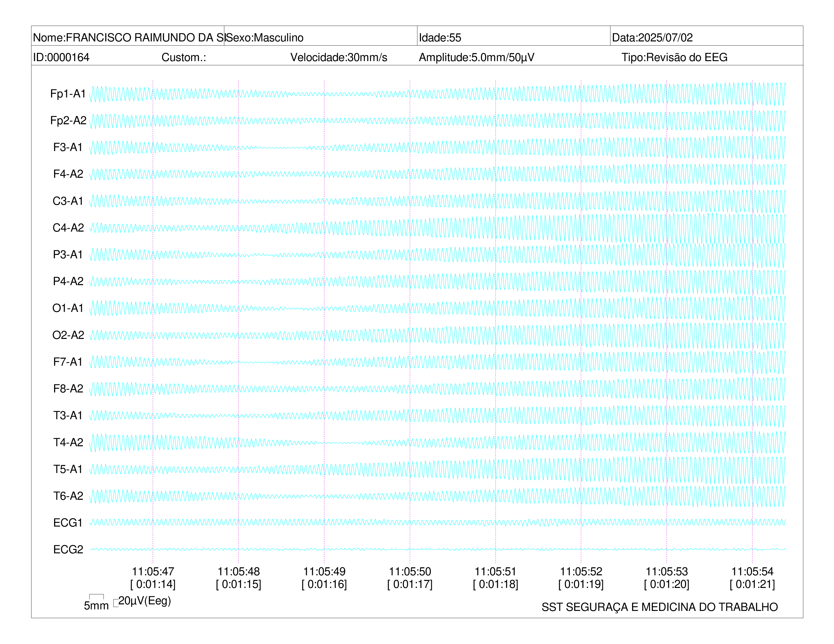Select the T5-A1 channel label

coord(68,469)
